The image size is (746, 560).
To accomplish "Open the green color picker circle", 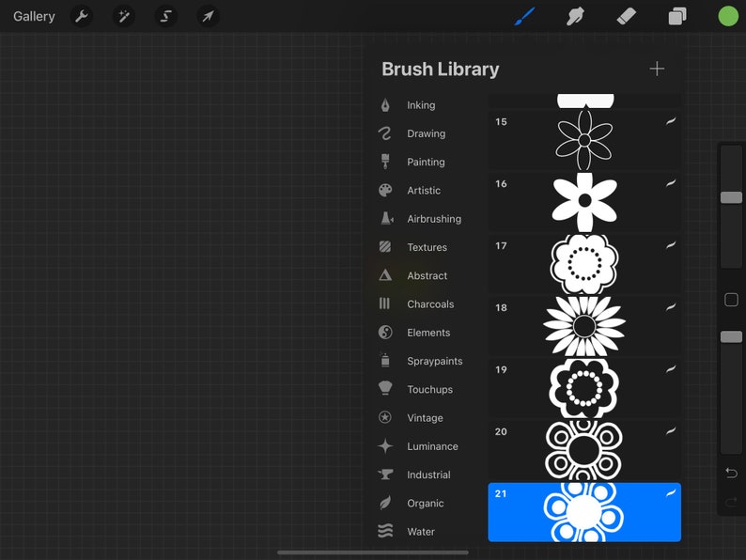I will pos(728,17).
